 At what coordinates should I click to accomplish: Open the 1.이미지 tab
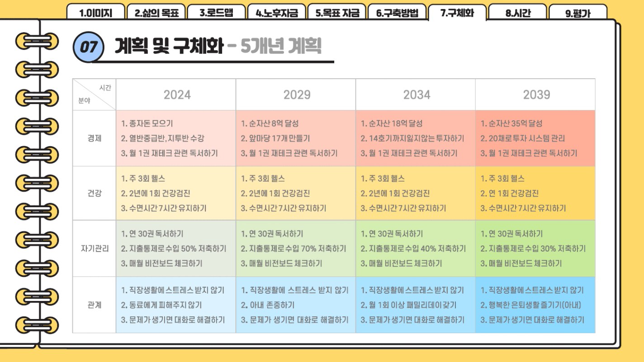click(95, 13)
